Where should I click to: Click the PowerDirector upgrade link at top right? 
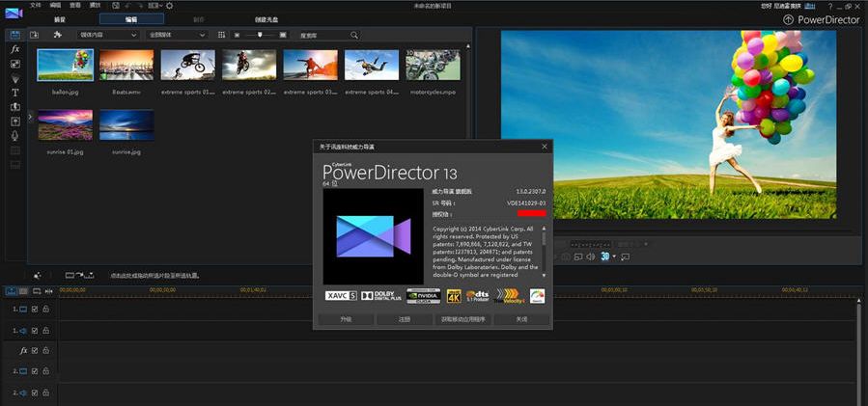click(x=822, y=19)
